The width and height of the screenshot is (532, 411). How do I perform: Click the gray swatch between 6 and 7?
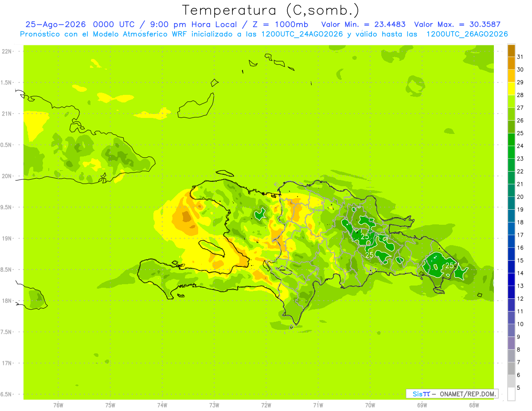tap(511, 368)
